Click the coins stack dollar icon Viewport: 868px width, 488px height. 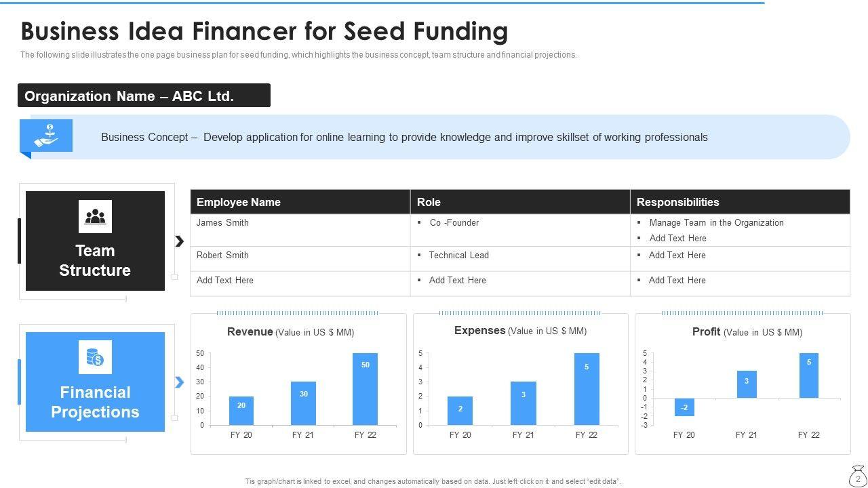tap(95, 357)
